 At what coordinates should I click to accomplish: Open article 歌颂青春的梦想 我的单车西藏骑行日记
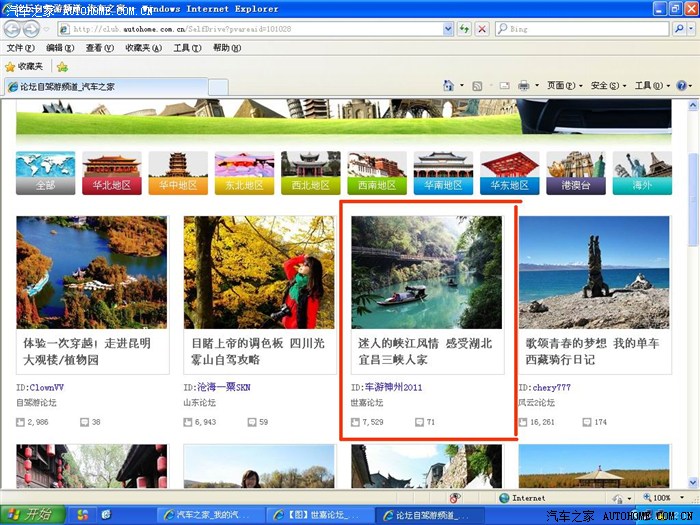point(593,351)
